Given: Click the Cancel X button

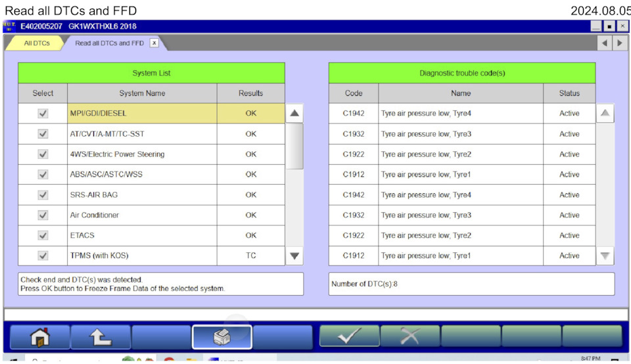Looking at the screenshot, I should pyautogui.click(x=410, y=336).
